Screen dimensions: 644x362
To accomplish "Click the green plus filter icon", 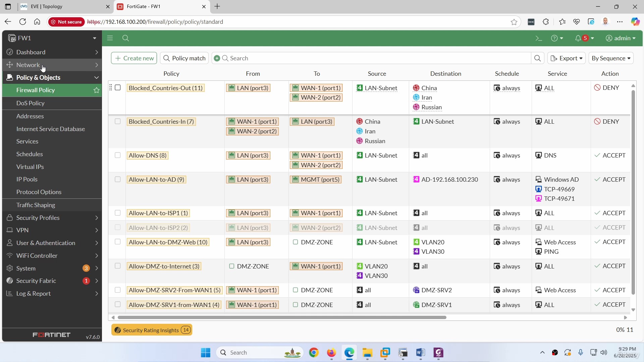I will pos(217,58).
